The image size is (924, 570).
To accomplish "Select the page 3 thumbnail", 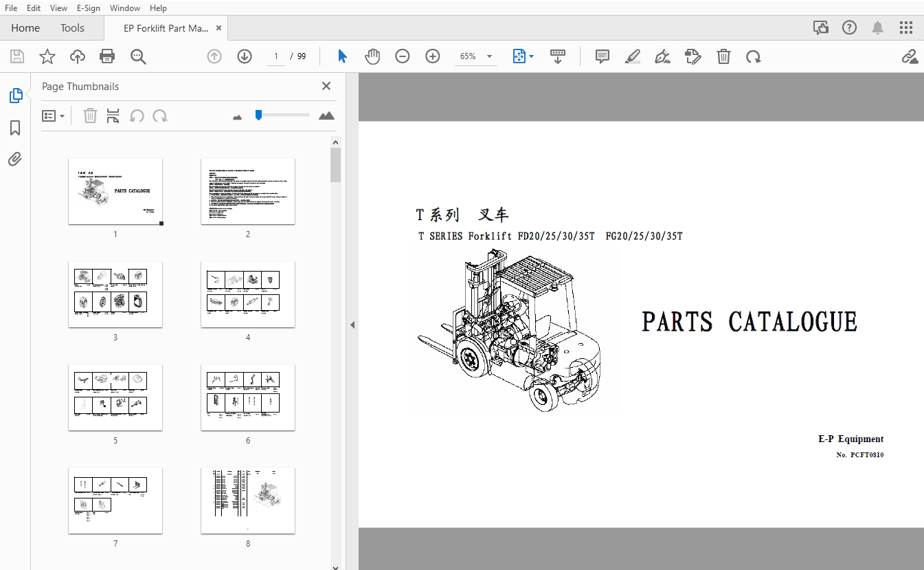I will click(115, 294).
